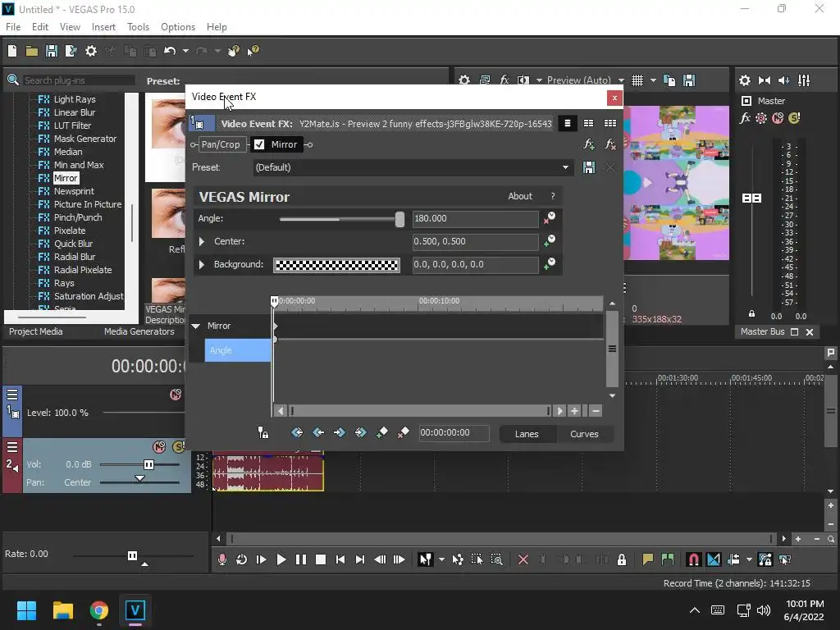Viewport: 840px width, 630px height.
Task: Click the Angle slider handle
Action: coord(399,219)
